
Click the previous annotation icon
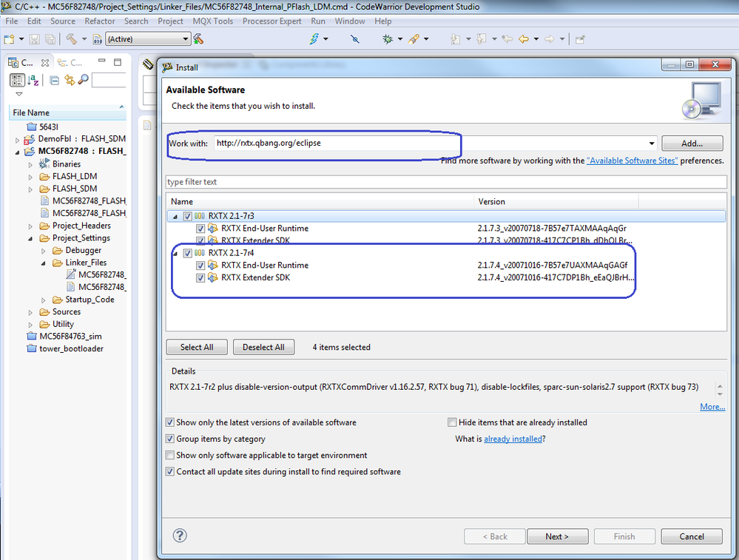481,38
